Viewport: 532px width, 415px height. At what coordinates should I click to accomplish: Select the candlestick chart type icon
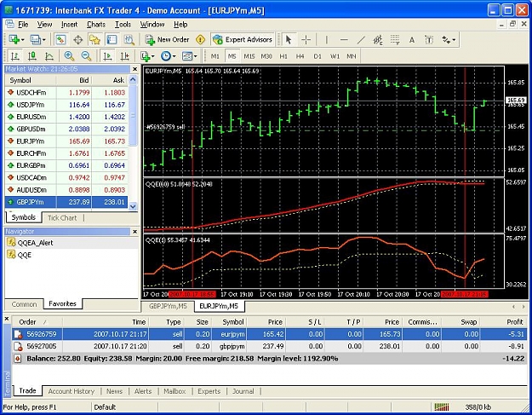(31, 56)
